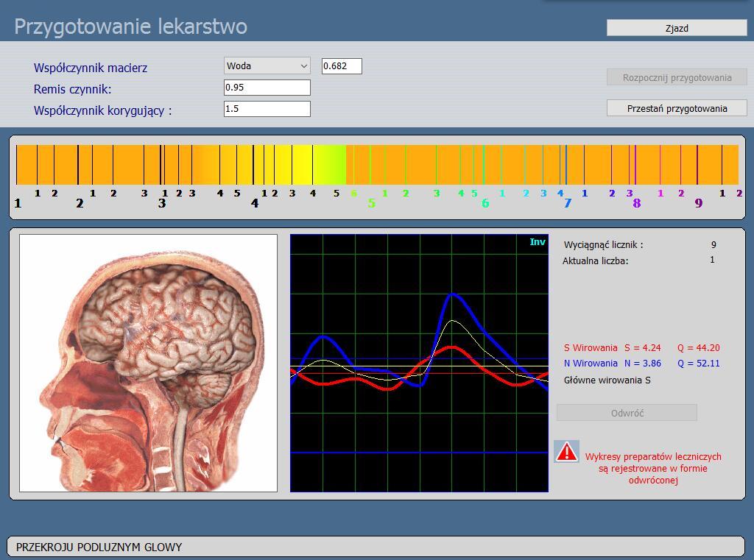
Task: Click the yellow-green zone of spectrum bar
Action: 329,165
